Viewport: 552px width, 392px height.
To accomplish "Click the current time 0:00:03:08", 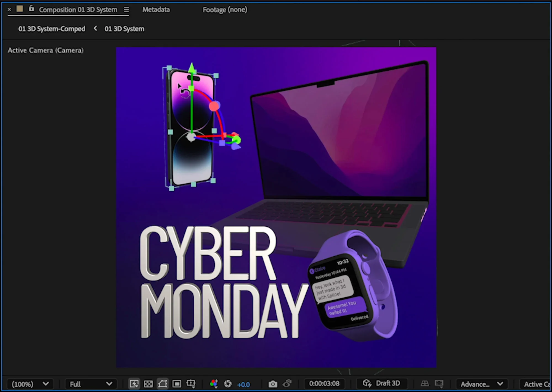I will pyautogui.click(x=324, y=383).
